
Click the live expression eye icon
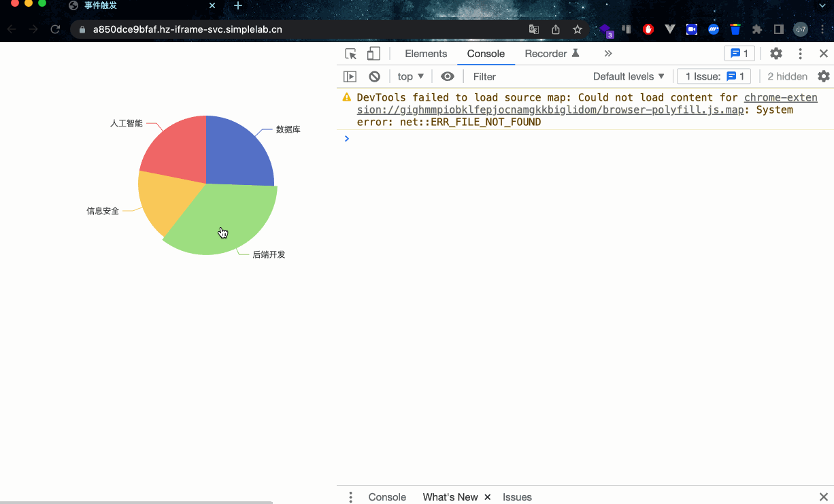click(x=447, y=76)
